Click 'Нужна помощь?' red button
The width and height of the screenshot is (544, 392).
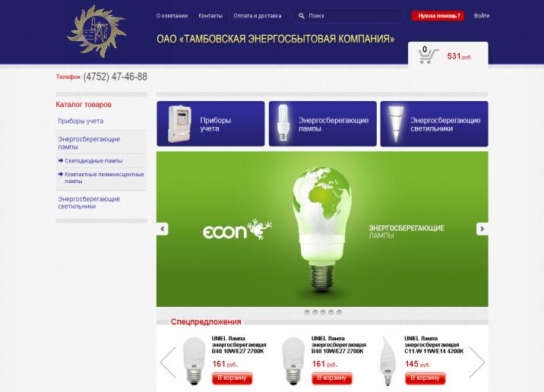[x=438, y=16]
